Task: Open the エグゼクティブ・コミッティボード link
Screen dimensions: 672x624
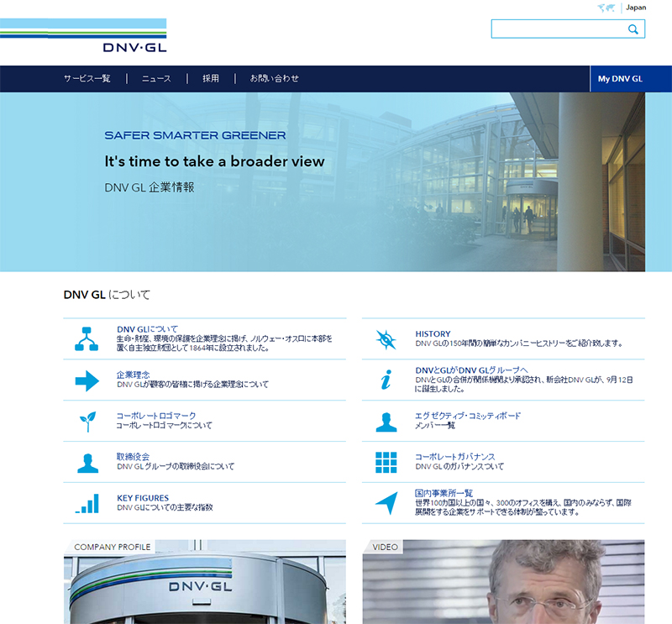Action: tap(468, 416)
